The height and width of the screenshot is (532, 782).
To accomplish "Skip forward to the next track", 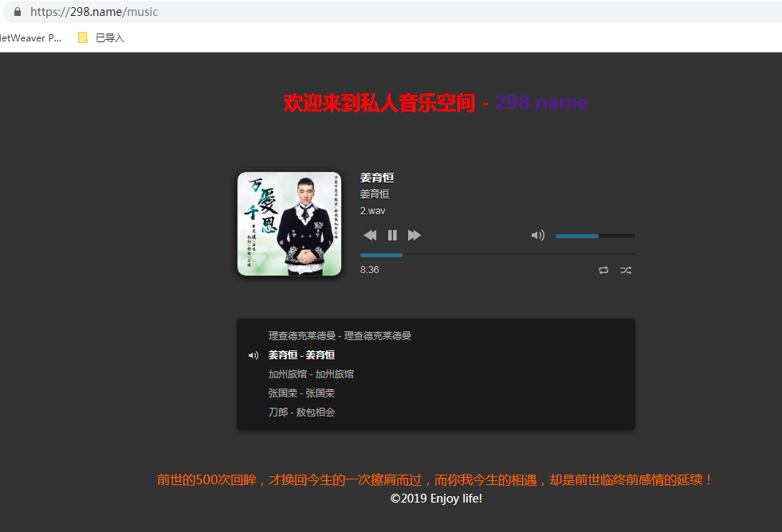I will [414, 235].
